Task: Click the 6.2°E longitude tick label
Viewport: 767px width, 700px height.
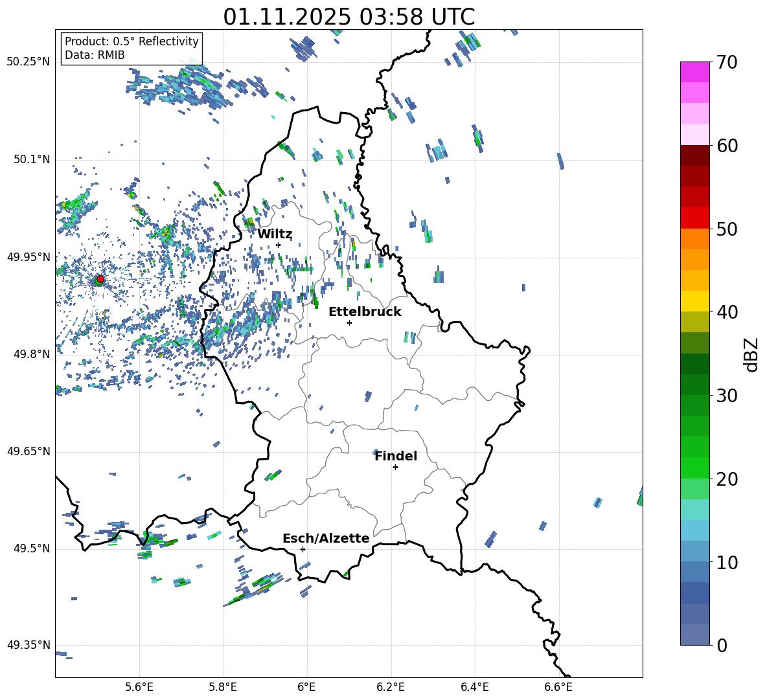Action: coord(391,686)
